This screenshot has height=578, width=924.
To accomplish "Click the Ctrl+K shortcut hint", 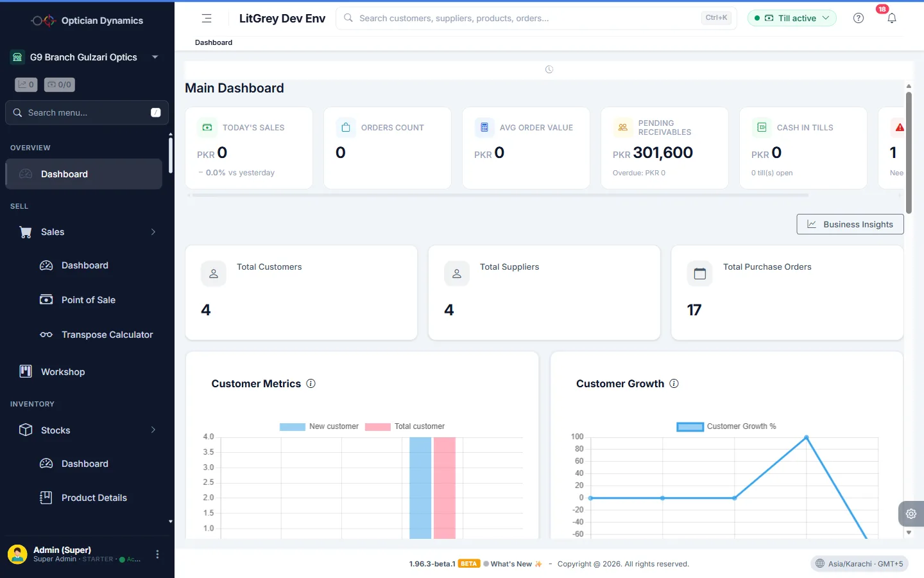I will (x=716, y=18).
